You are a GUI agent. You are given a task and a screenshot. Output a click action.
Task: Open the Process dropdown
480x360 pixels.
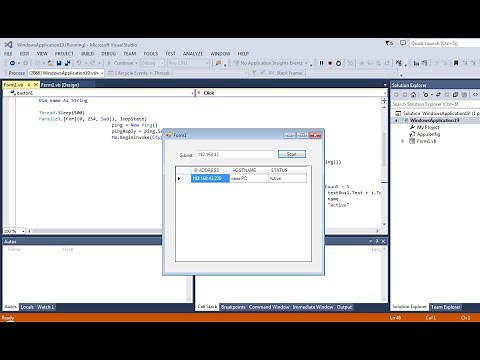[102, 73]
